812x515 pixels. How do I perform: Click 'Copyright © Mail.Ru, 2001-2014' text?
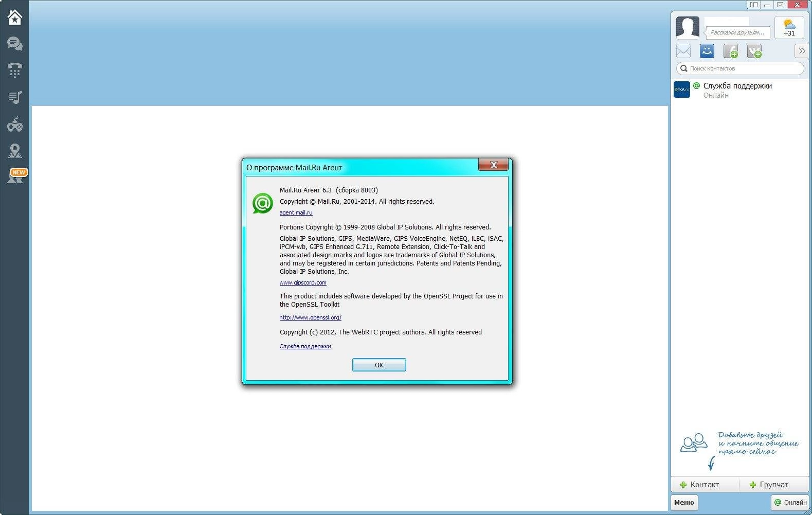[328, 201]
